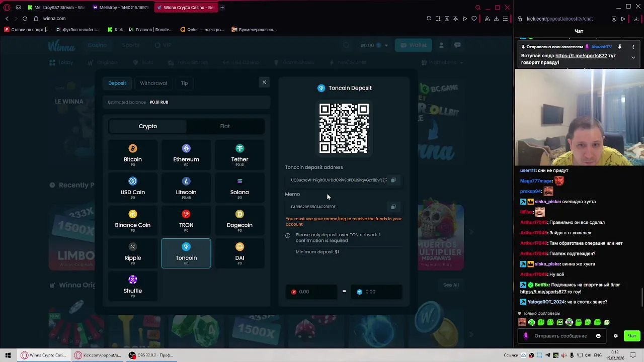Select the Fiat payment method tab
This screenshot has height=362, width=644.
[x=225, y=126]
